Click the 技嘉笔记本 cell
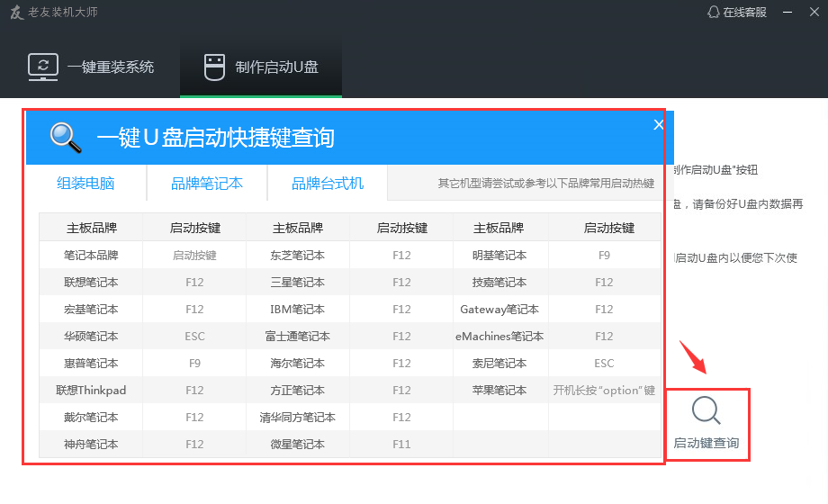 click(499, 282)
